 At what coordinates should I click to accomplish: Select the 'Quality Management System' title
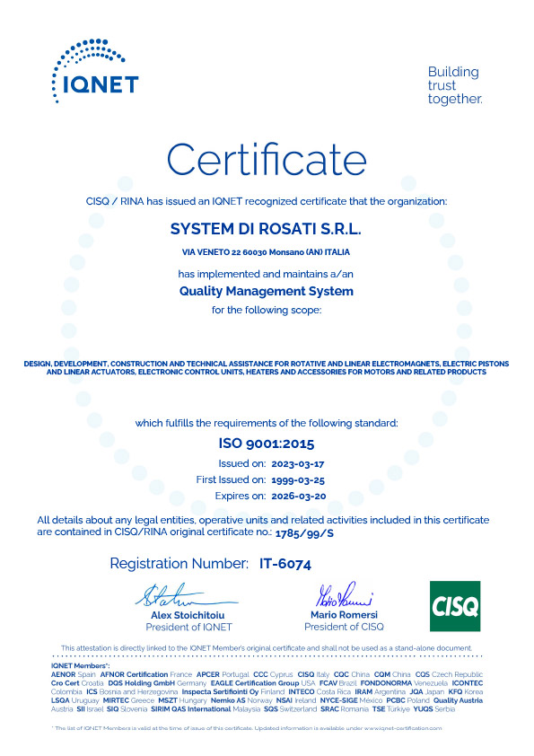coord(267,291)
